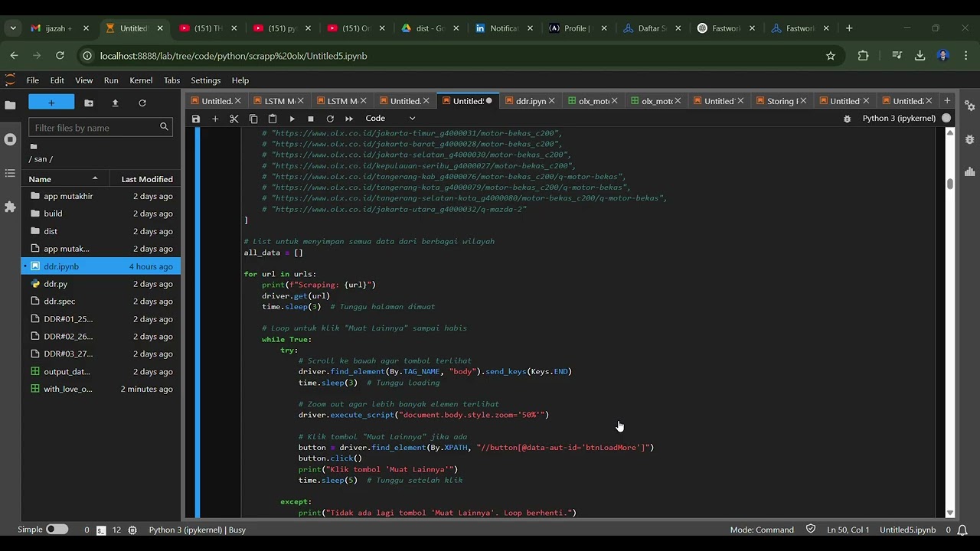Save the notebook with the save icon
The width and height of the screenshot is (980, 551).
(x=196, y=119)
